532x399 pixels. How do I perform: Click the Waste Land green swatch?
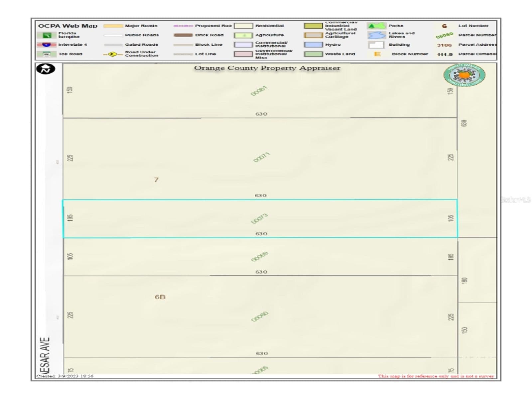coord(313,54)
